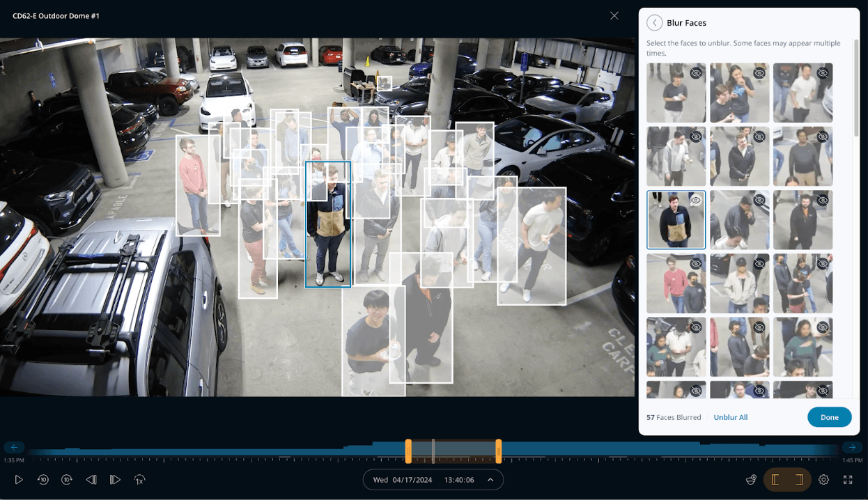Jump to next timeline segment with right arrow
Viewport: 868px width, 500px height.
pos(853,447)
